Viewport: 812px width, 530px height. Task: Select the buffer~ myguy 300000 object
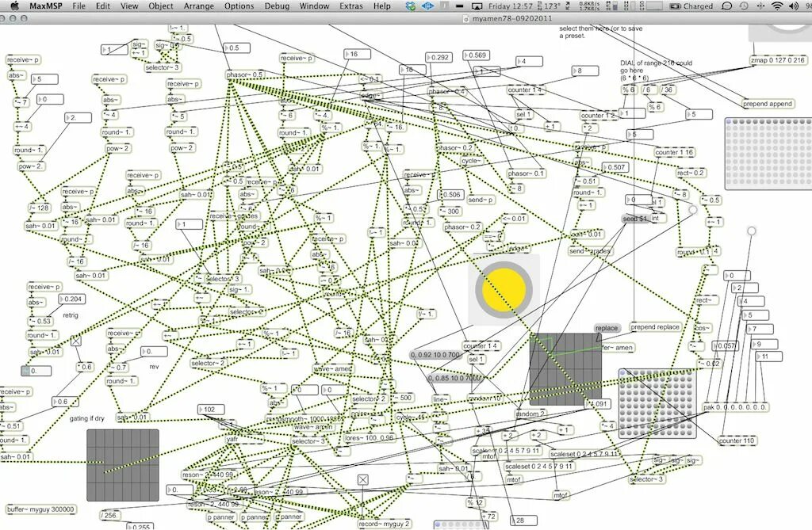click(41, 509)
